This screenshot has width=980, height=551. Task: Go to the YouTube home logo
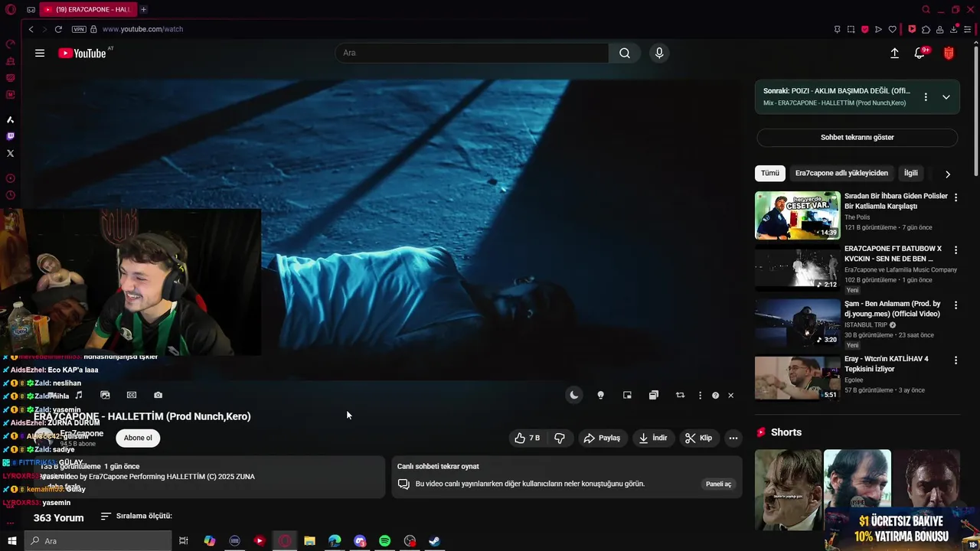pos(82,53)
